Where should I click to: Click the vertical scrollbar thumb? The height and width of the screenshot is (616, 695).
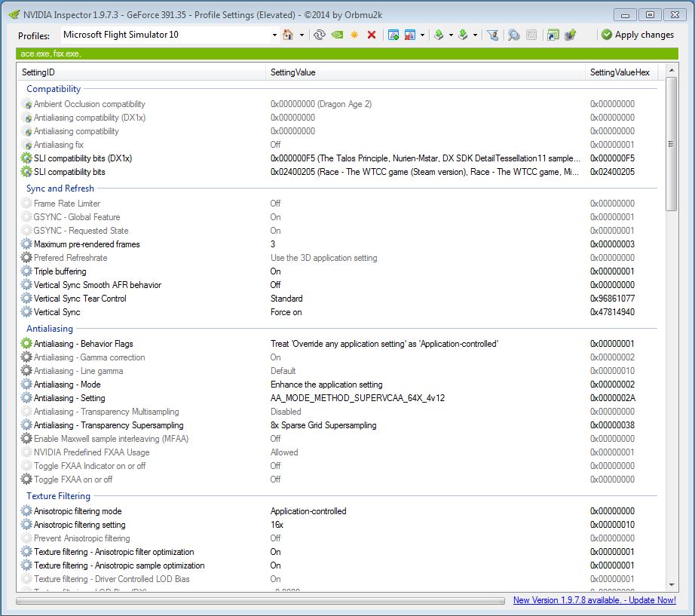(x=672, y=144)
